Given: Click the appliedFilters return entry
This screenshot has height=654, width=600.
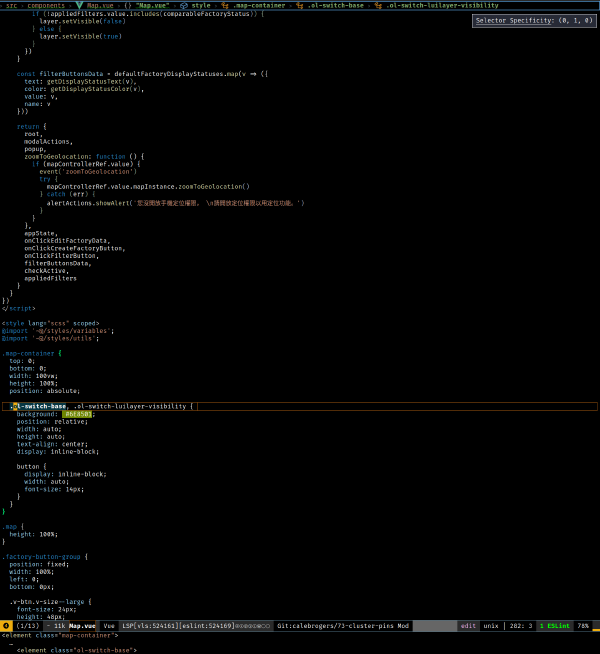Looking at the screenshot, I should click(x=50, y=278).
